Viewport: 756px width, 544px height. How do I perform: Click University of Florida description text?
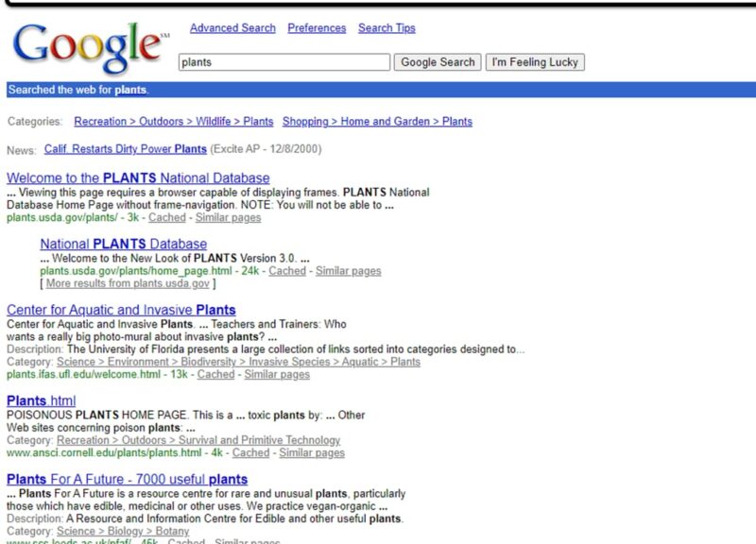click(295, 349)
